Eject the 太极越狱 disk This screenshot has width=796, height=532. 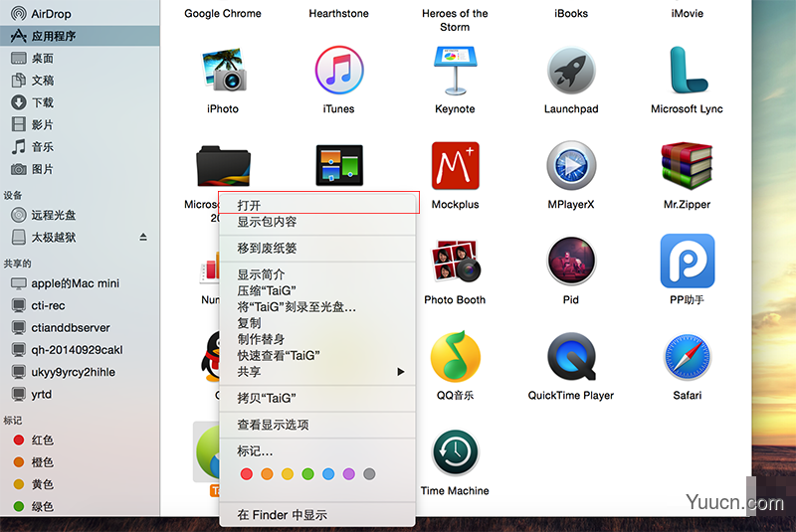(x=143, y=237)
